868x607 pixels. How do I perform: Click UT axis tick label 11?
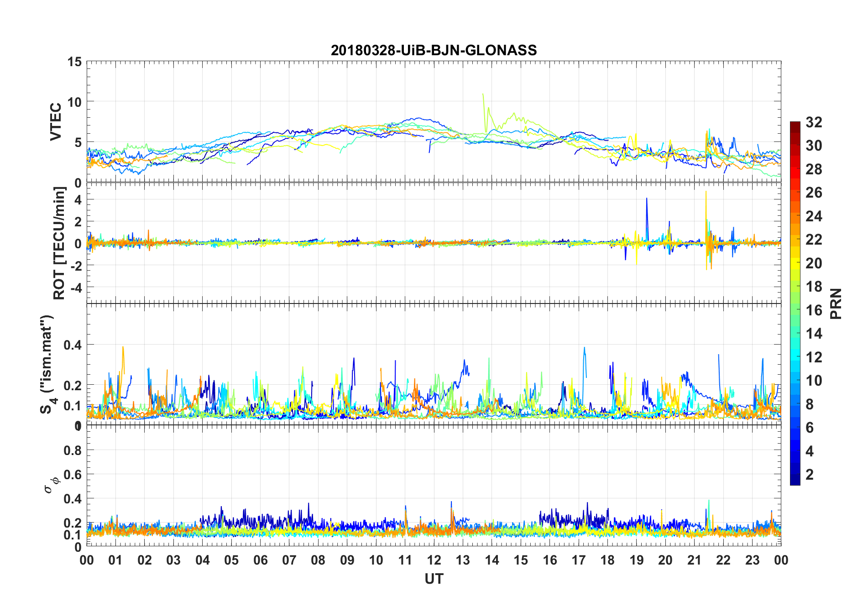click(405, 560)
